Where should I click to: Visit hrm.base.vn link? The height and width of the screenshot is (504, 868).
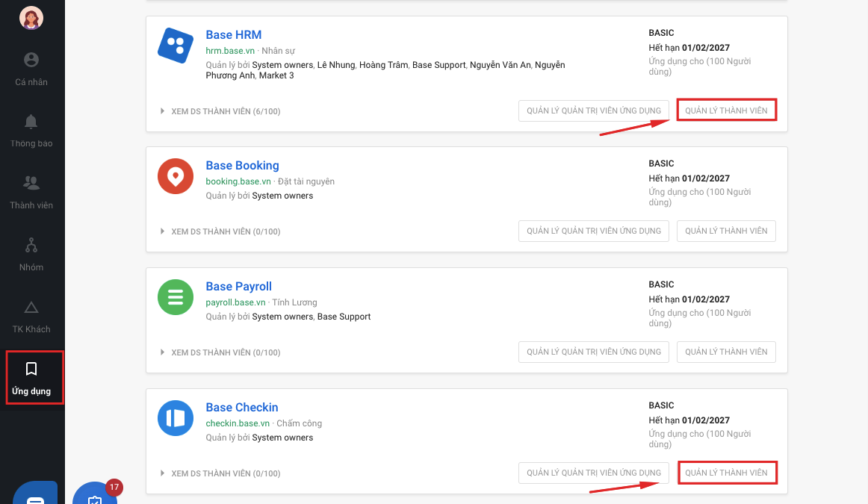230,50
